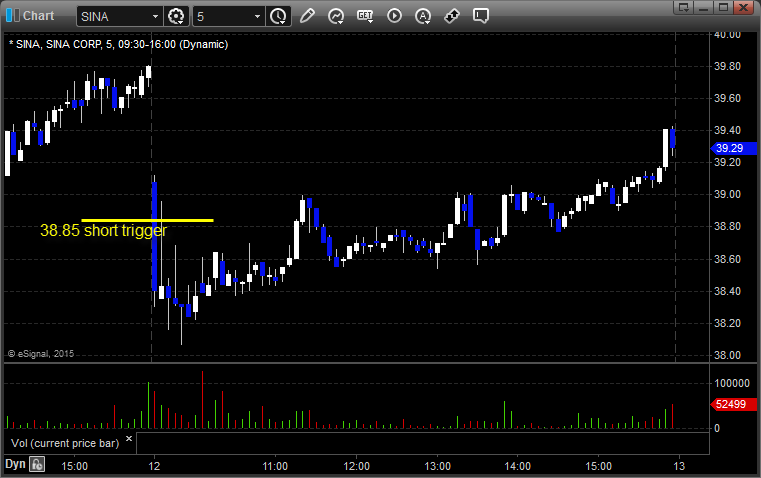Minimize the Chart window
This screenshot has width=761, height=478.
[704, 7]
